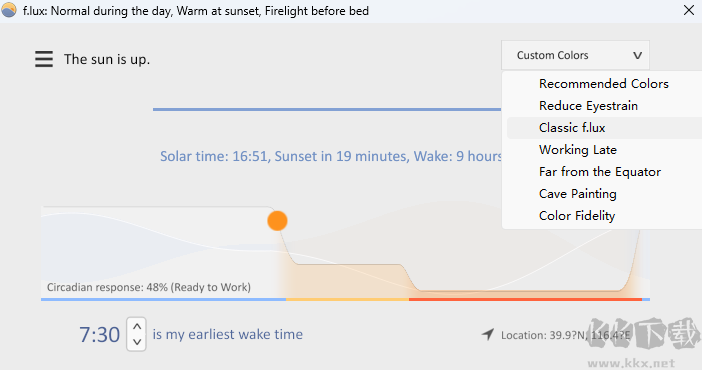The height and width of the screenshot is (370, 702).
Task: Click the dropdown chevron beside Custom Colors
Action: pos(638,56)
